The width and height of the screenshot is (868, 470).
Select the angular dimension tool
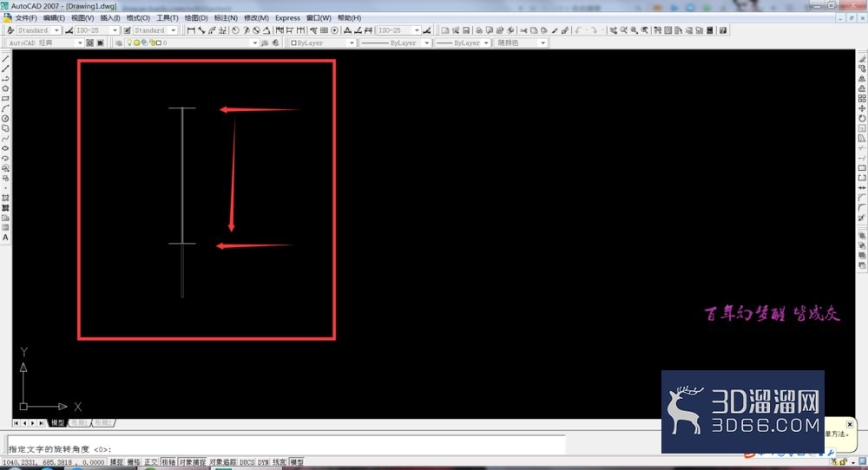pos(266,30)
